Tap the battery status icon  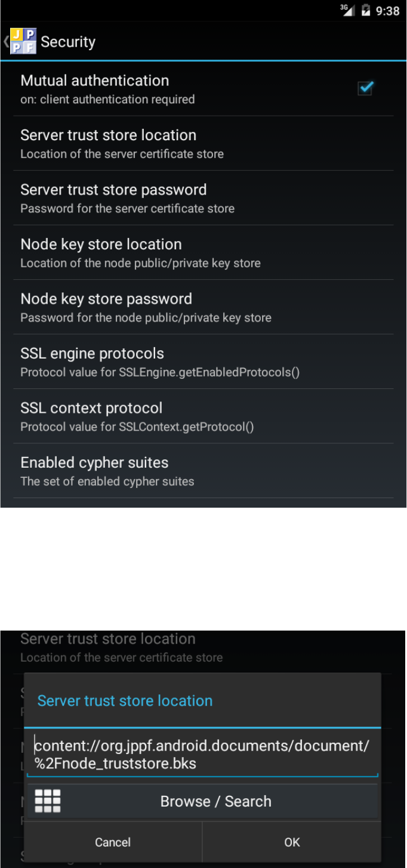(365, 10)
